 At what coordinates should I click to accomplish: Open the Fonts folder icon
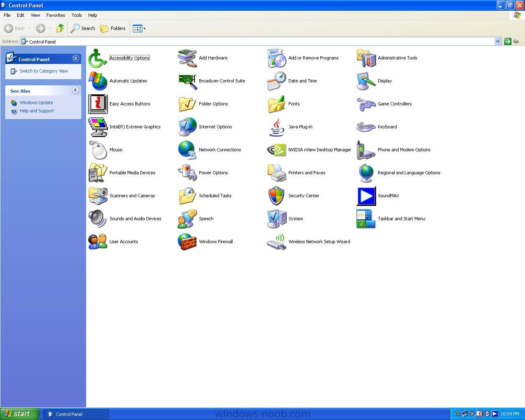(x=276, y=104)
